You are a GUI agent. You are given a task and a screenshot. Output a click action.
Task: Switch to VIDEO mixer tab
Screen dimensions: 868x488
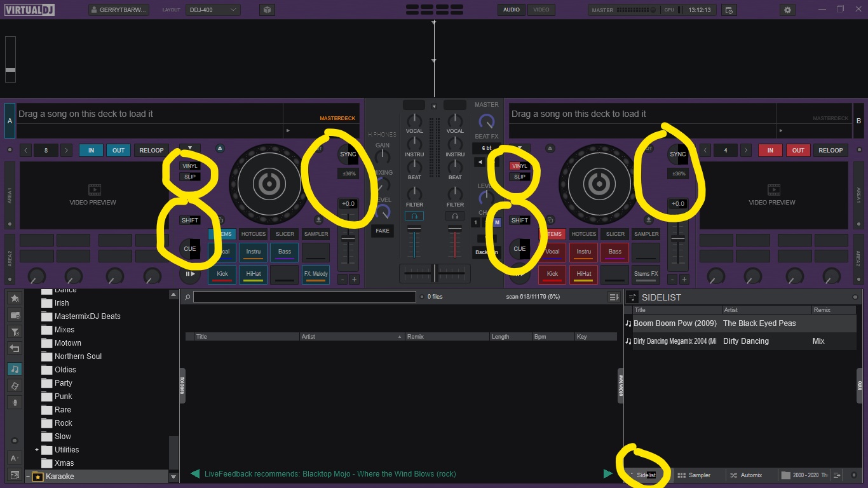tap(541, 10)
